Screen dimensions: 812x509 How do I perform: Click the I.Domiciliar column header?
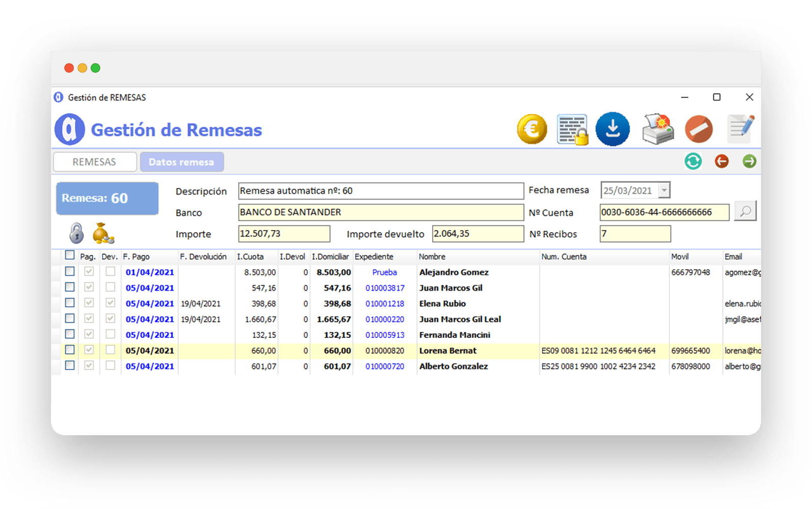331,257
